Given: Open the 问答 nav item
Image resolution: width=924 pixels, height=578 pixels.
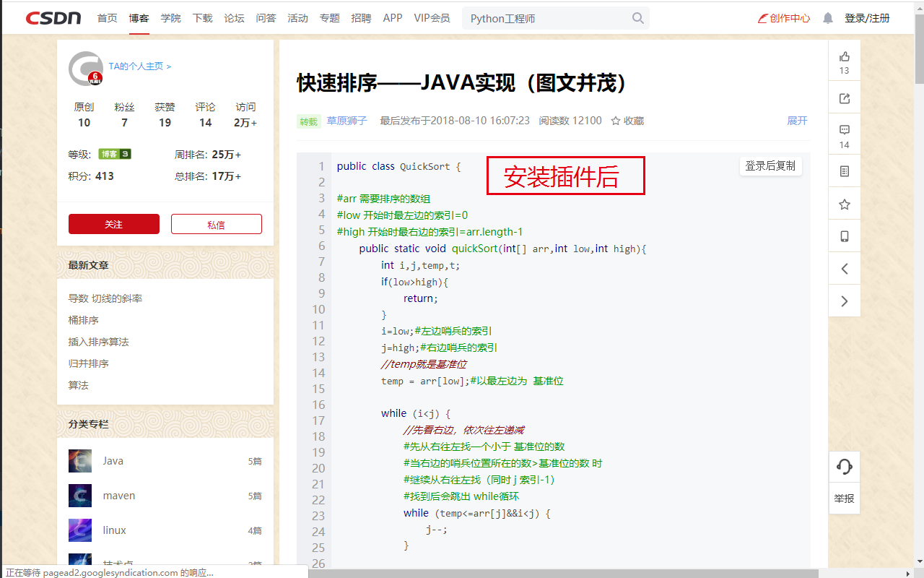Looking at the screenshot, I should (x=266, y=18).
